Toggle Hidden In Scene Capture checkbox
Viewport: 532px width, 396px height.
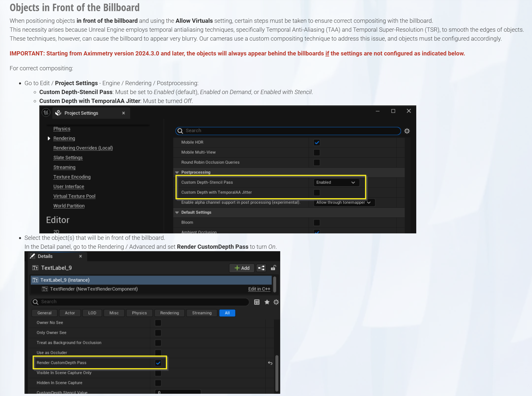[158, 383]
